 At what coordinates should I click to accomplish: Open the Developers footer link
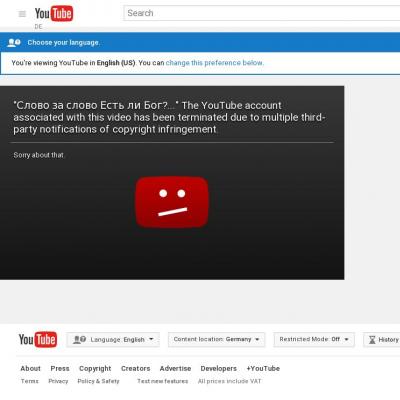click(x=219, y=369)
